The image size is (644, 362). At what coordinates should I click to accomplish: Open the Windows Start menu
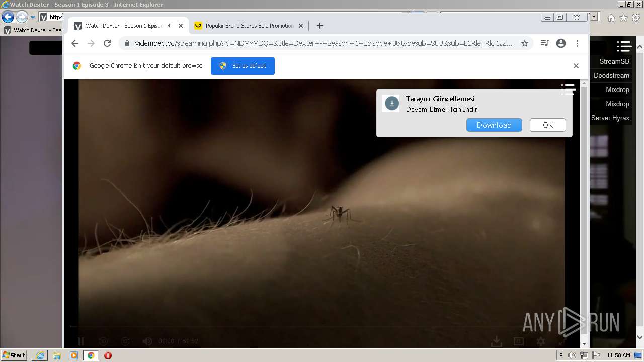click(x=14, y=355)
